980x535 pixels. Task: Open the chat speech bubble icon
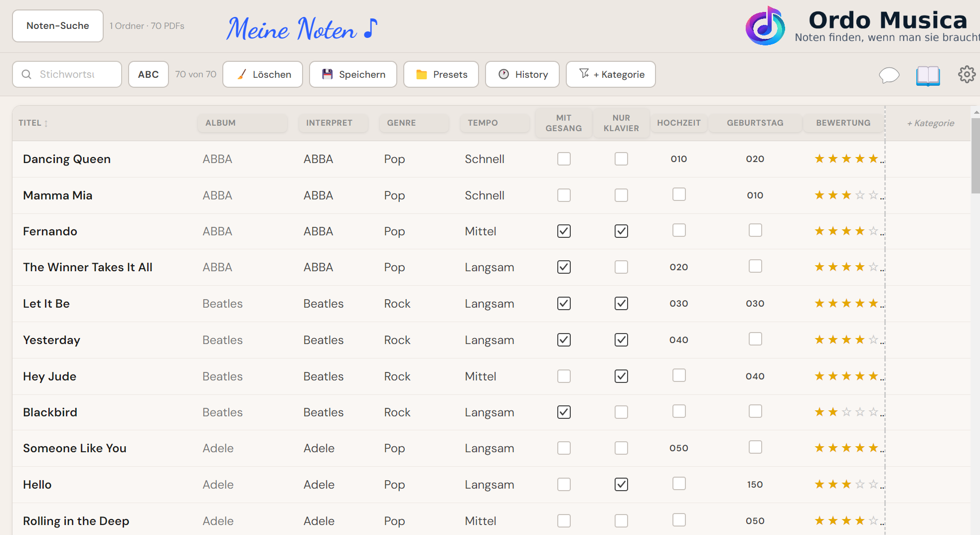889,75
